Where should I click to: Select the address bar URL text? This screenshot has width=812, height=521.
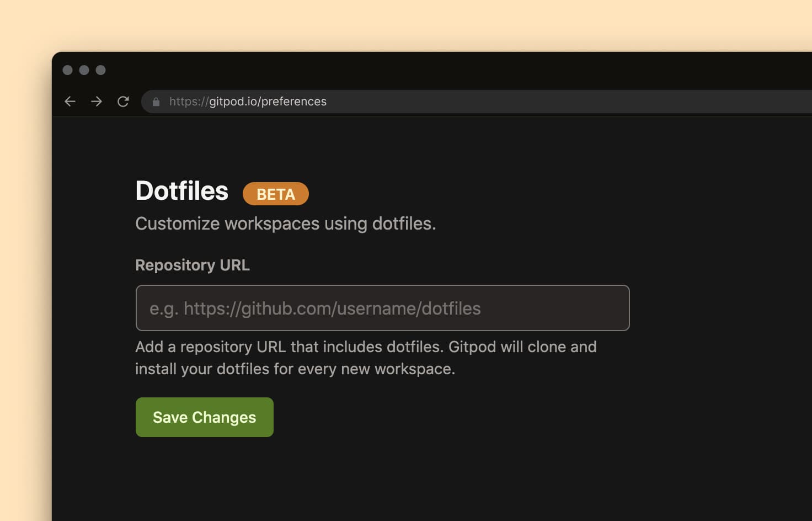tap(247, 102)
